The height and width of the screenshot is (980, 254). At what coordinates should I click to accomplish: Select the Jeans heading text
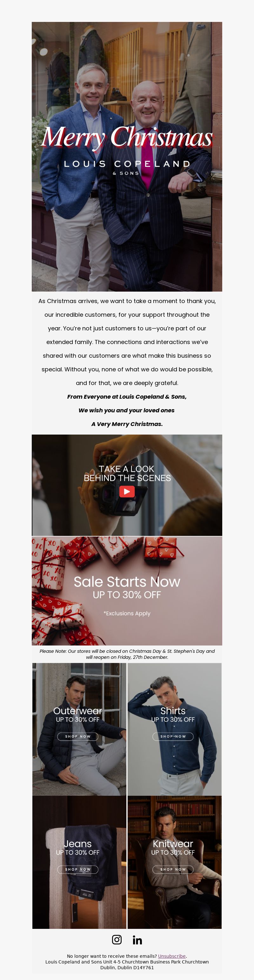pos(77,843)
